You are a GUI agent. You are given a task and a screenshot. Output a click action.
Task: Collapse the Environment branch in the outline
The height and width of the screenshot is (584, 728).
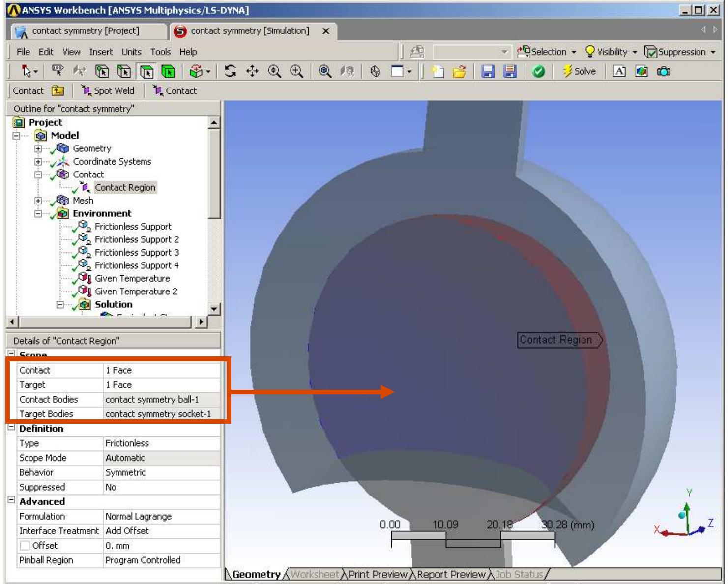pyautogui.click(x=39, y=213)
